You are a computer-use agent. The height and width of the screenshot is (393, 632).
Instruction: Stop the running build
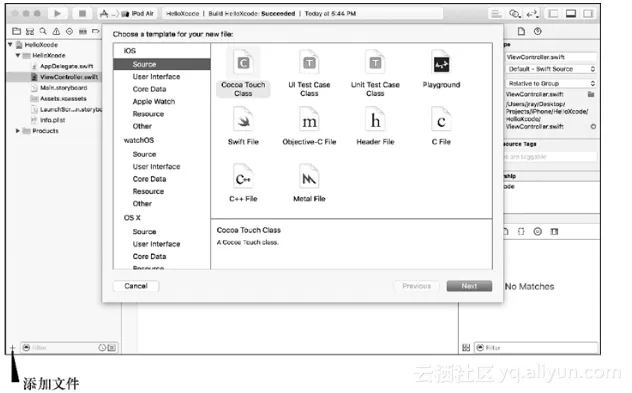tap(82, 13)
